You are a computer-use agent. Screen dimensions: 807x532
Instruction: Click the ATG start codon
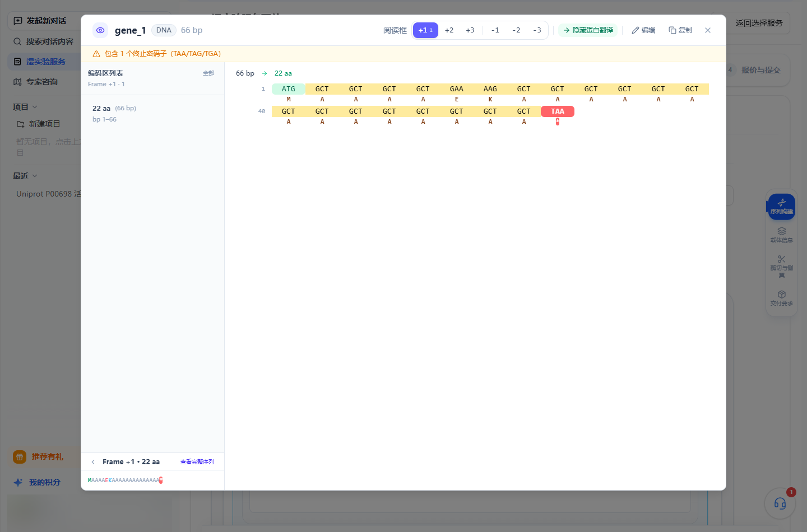tap(289, 89)
